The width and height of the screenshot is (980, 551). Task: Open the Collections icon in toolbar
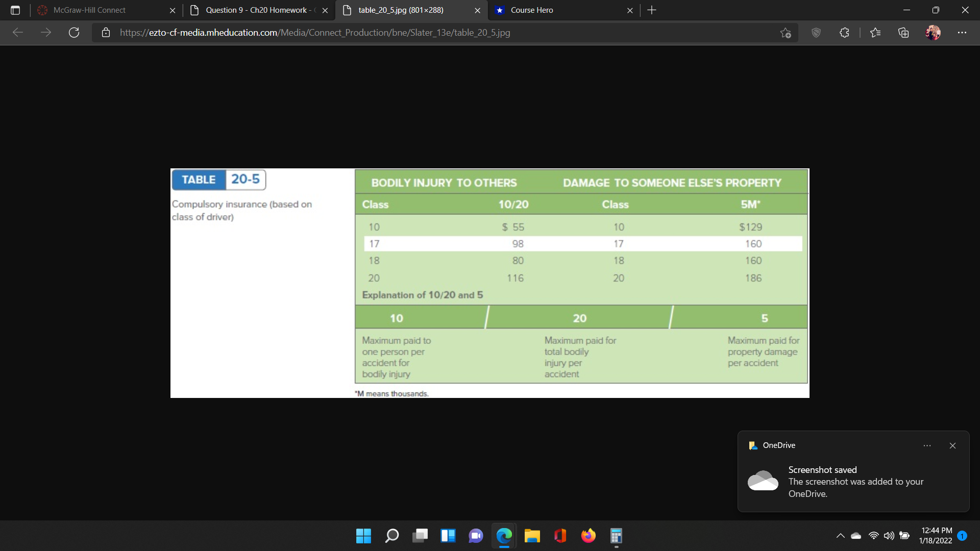coord(903,33)
